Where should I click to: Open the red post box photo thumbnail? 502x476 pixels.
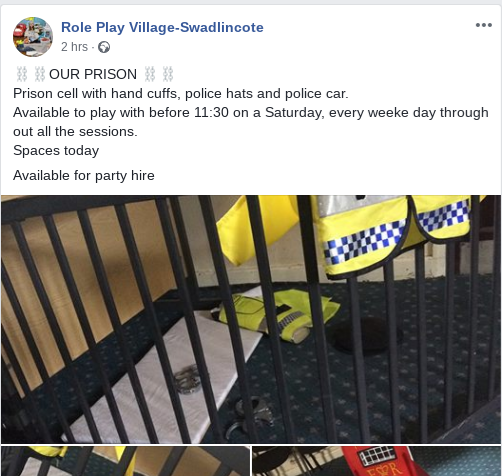click(x=376, y=461)
